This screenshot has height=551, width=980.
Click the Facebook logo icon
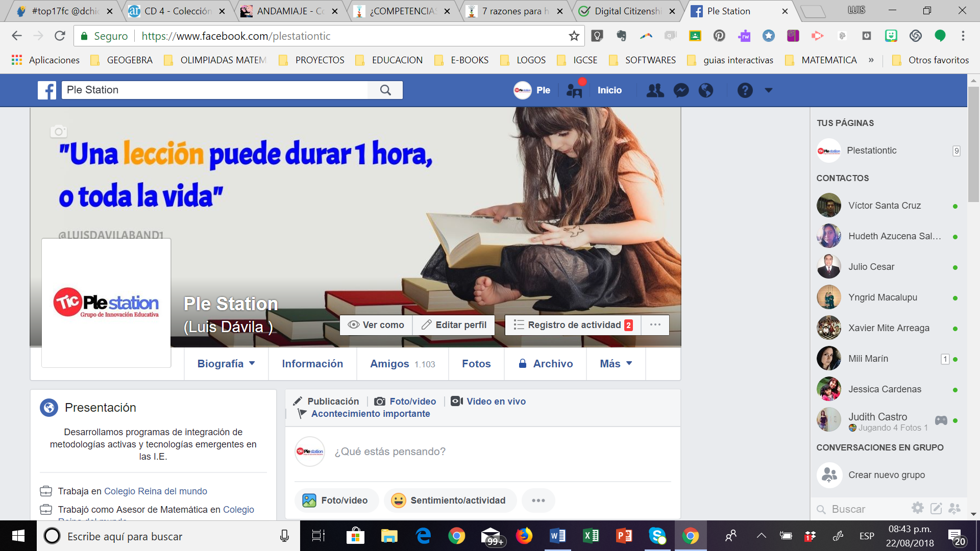[x=47, y=90]
